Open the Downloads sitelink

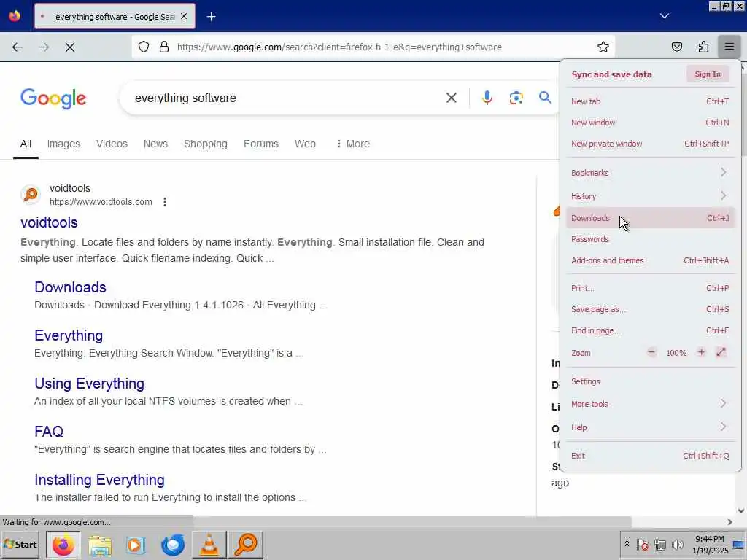click(x=70, y=287)
